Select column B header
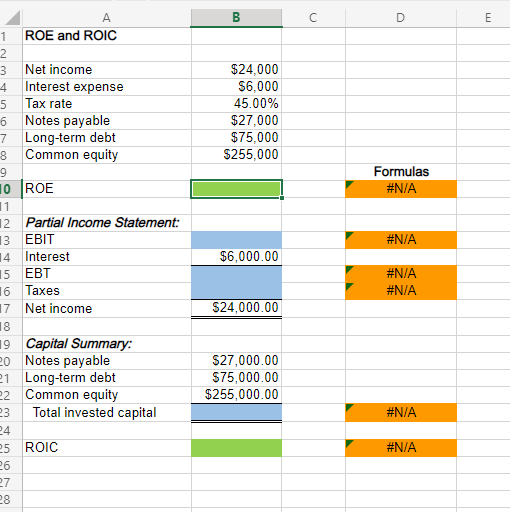510x512 pixels. pyautogui.click(x=236, y=18)
